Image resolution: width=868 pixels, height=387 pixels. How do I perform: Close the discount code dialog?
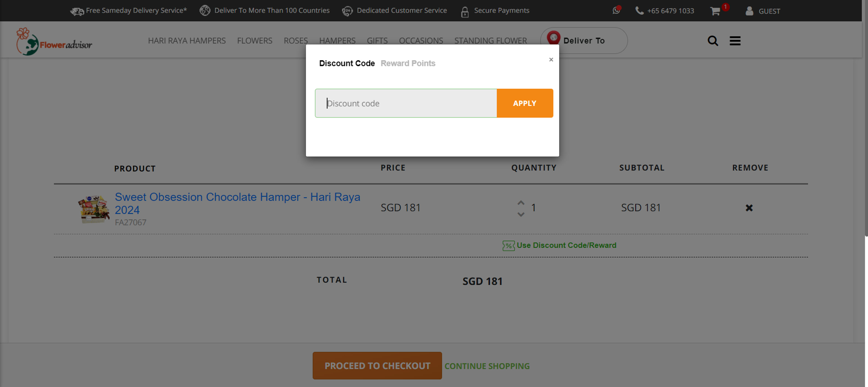(x=551, y=60)
